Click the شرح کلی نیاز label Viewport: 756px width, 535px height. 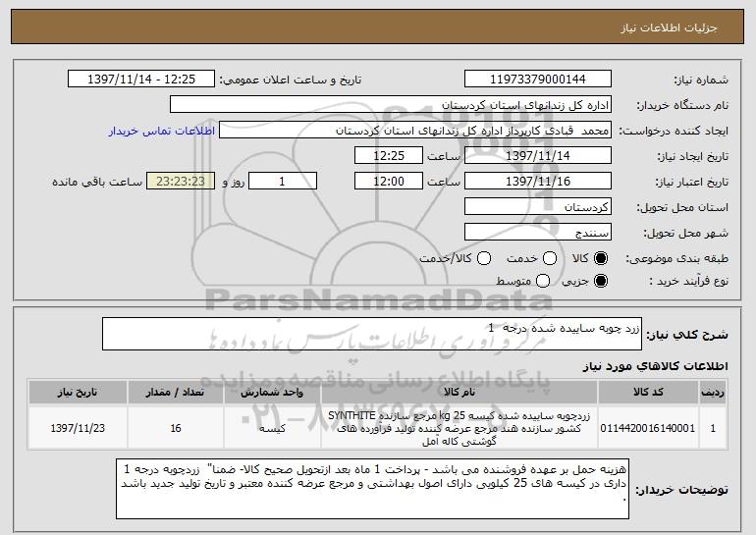[687, 335]
